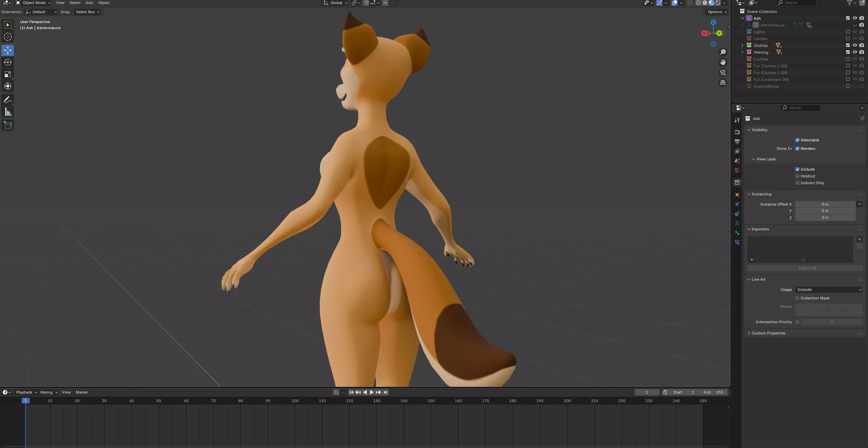Select the Annotate tool
This screenshot has height=448, width=868.
(x=8, y=100)
